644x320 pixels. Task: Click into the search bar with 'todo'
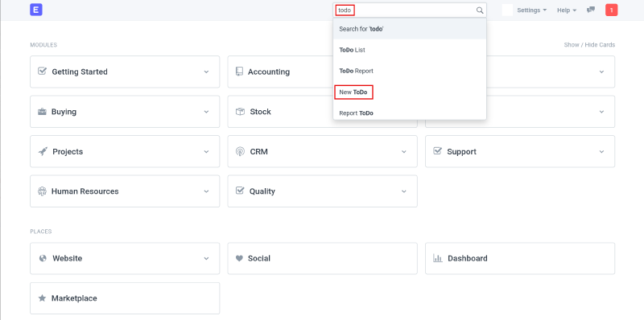click(x=410, y=10)
